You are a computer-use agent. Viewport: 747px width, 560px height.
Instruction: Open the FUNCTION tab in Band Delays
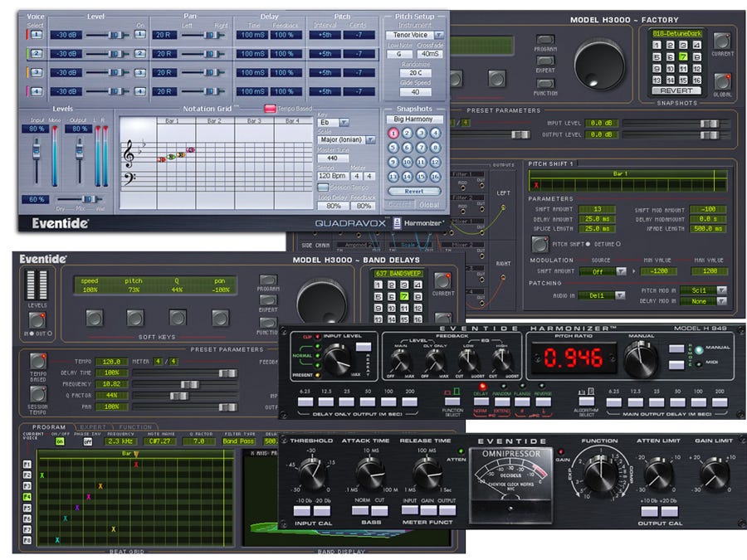click(x=136, y=427)
